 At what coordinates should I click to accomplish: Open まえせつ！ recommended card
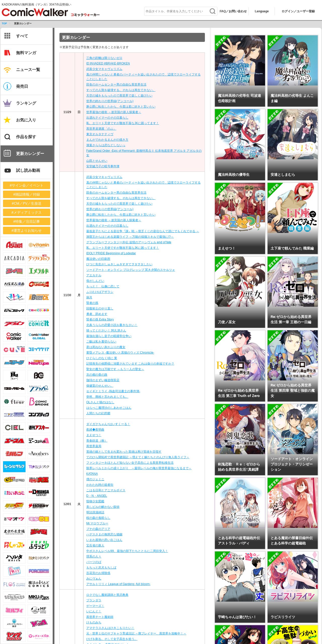coord(240,218)
